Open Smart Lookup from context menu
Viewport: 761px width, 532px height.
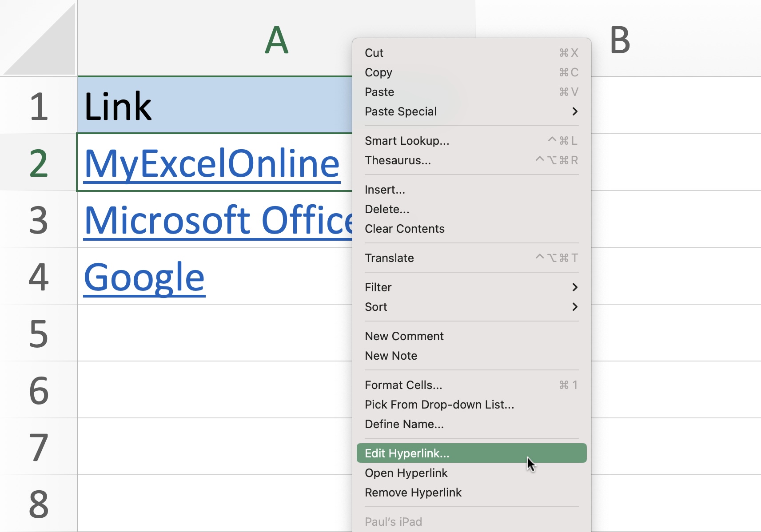coord(471,141)
